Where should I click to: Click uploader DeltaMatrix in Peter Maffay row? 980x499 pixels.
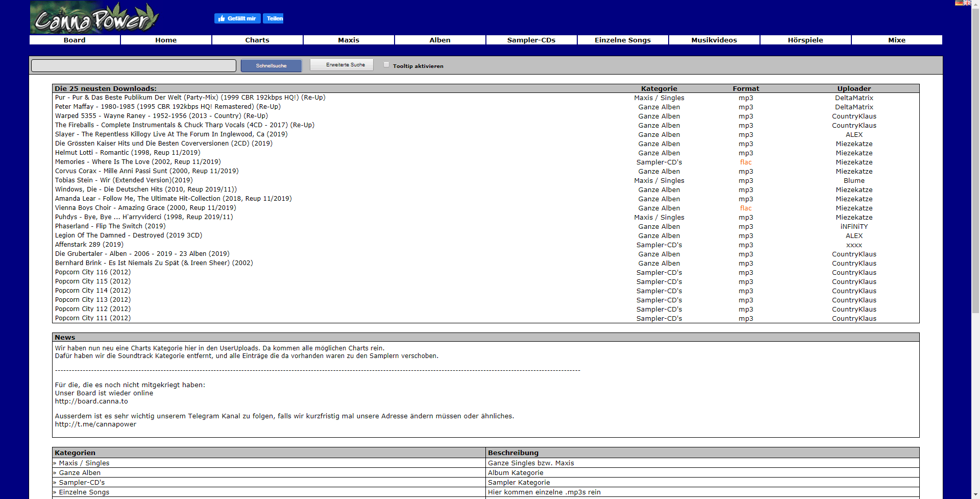[x=854, y=107]
